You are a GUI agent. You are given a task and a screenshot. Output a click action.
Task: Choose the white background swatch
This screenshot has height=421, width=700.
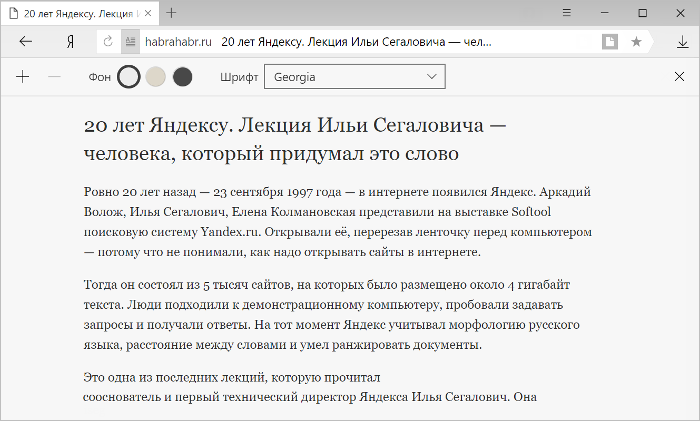pos(129,77)
